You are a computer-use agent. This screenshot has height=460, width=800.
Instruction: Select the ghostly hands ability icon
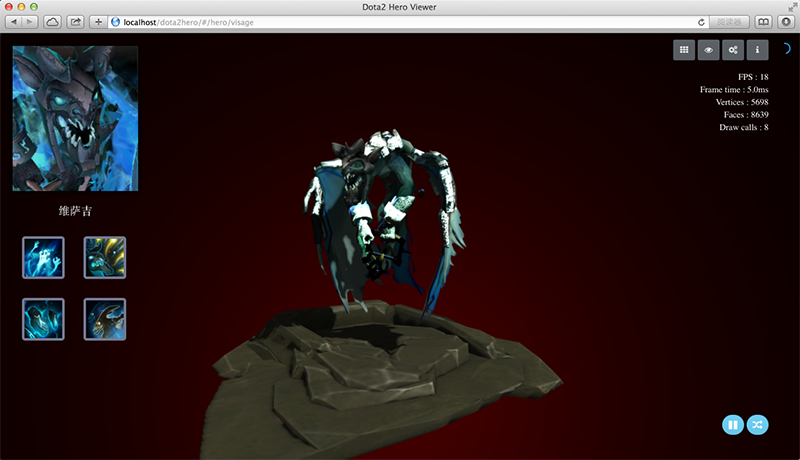pos(43,257)
